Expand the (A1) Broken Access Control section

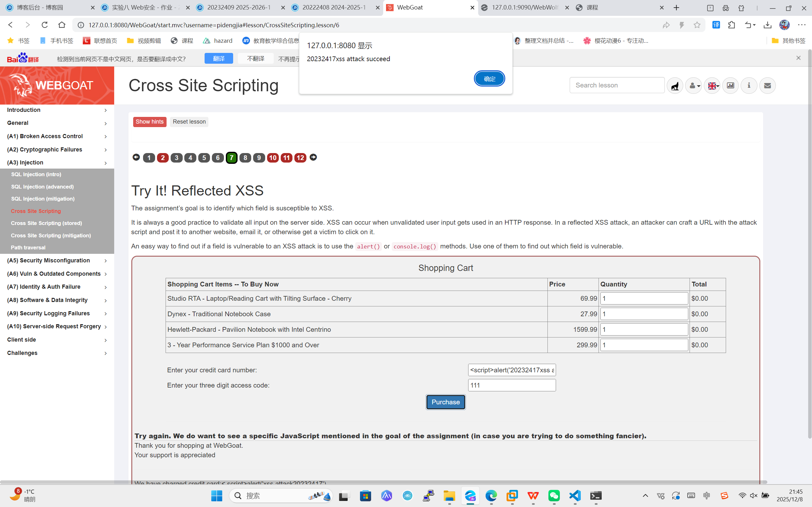point(57,136)
